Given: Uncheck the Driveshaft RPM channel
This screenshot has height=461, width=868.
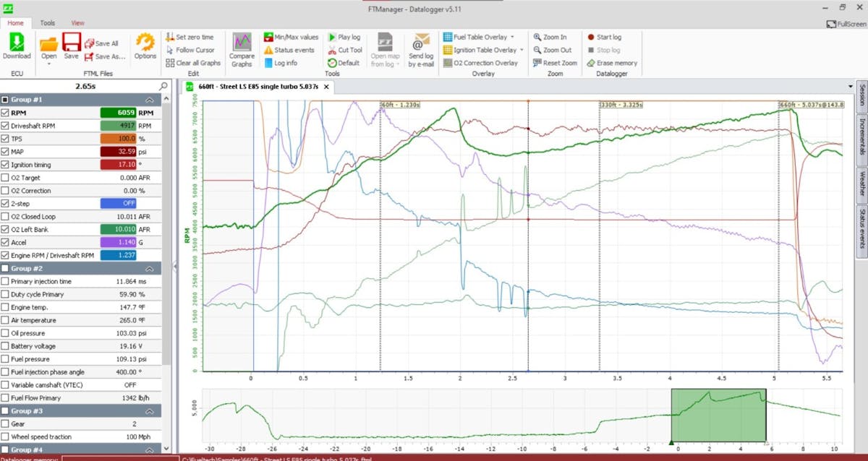Looking at the screenshot, I should 6,126.
